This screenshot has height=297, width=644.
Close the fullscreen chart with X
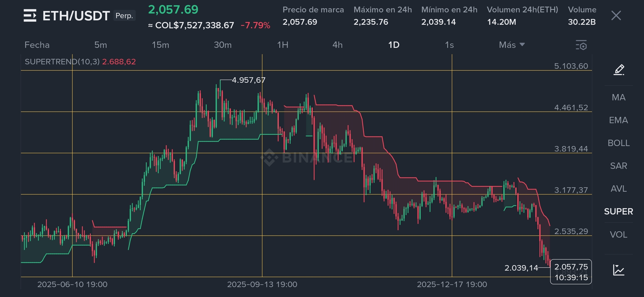point(616,16)
